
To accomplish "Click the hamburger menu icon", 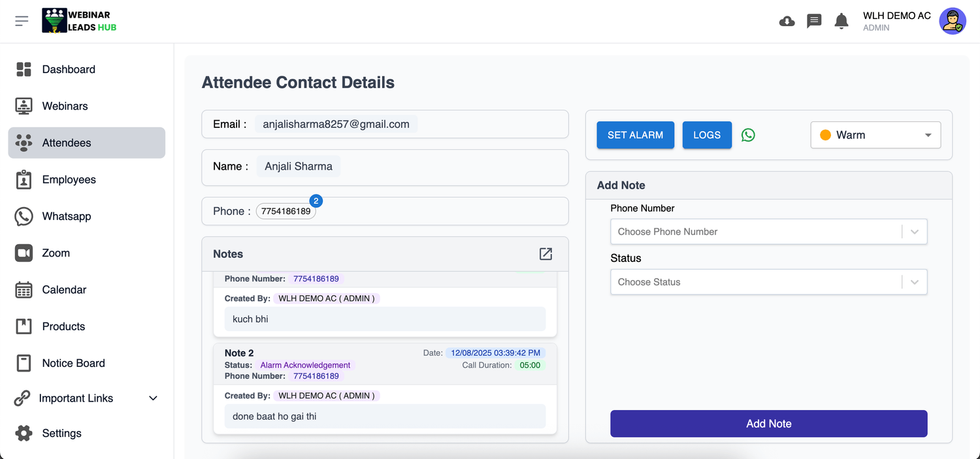I will (22, 21).
